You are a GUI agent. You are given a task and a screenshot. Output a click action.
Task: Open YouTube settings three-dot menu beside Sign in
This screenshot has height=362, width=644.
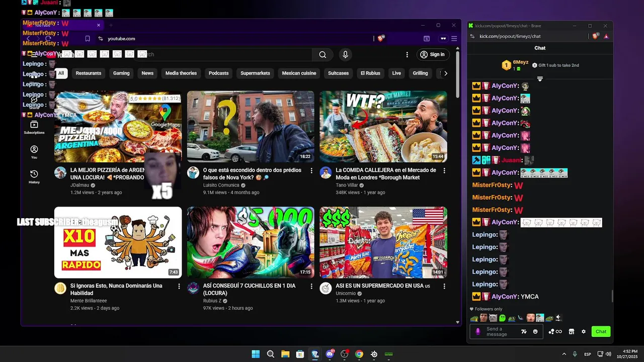407,54
